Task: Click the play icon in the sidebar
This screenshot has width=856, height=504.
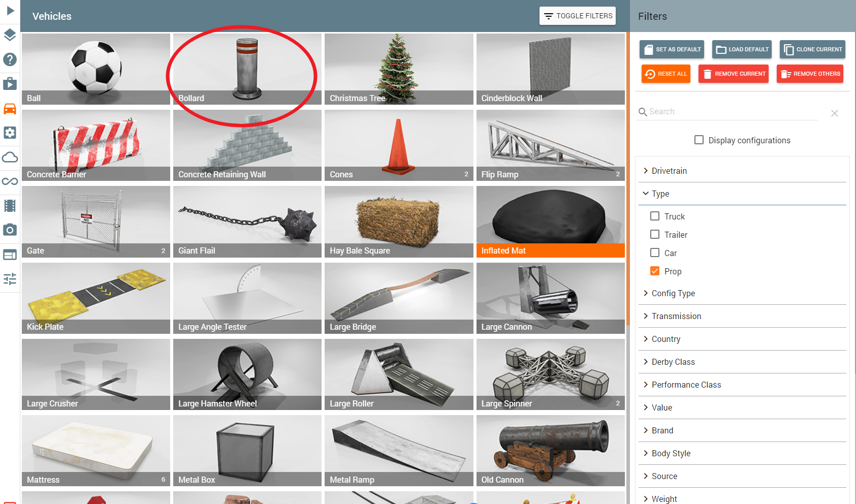Action: point(10,11)
